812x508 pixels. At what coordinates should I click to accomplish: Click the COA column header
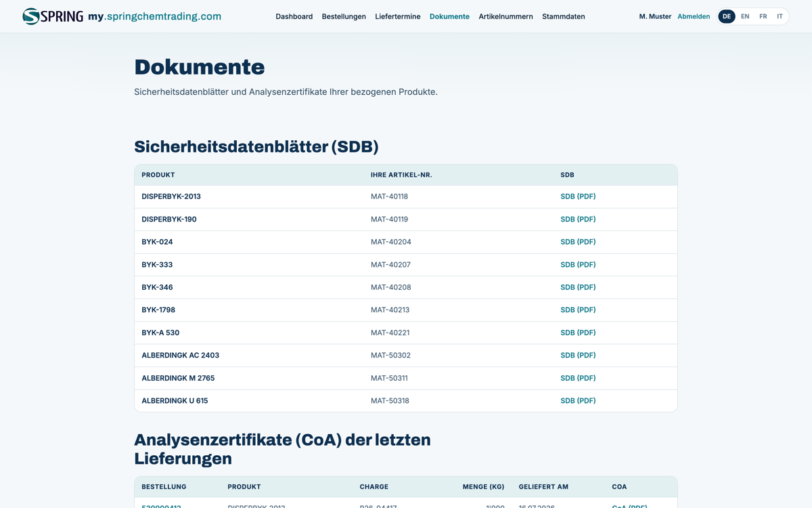click(x=619, y=487)
